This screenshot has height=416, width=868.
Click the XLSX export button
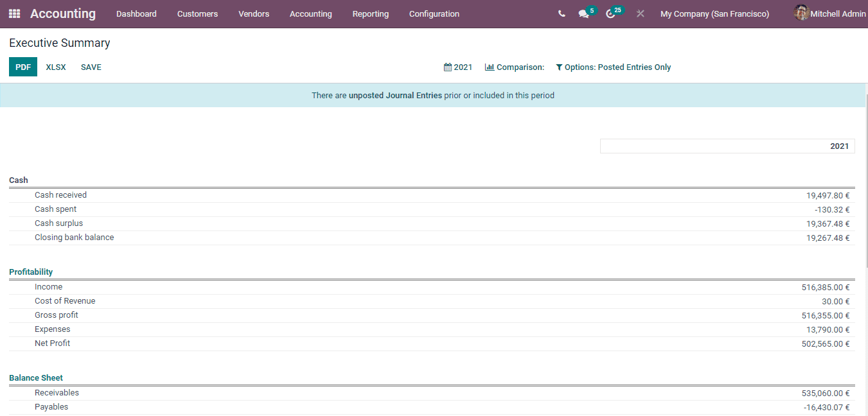pos(56,67)
